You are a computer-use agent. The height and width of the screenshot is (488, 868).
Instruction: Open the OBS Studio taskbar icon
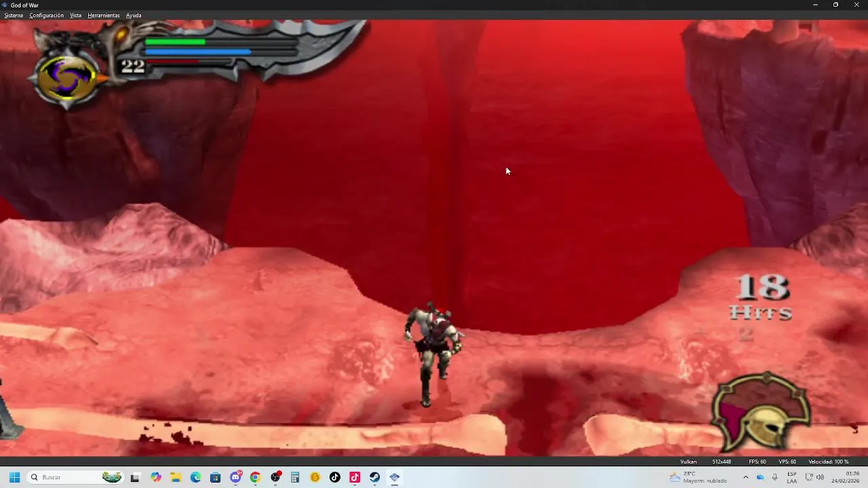(275, 477)
